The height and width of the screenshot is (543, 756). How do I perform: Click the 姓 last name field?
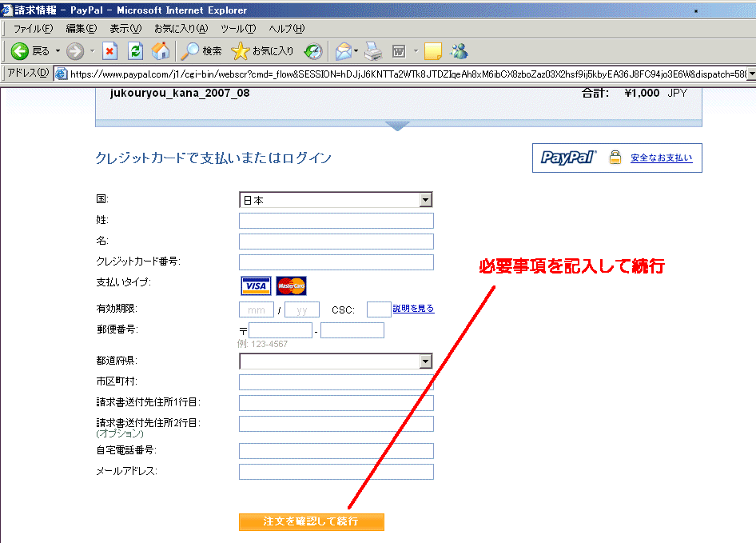tap(336, 221)
